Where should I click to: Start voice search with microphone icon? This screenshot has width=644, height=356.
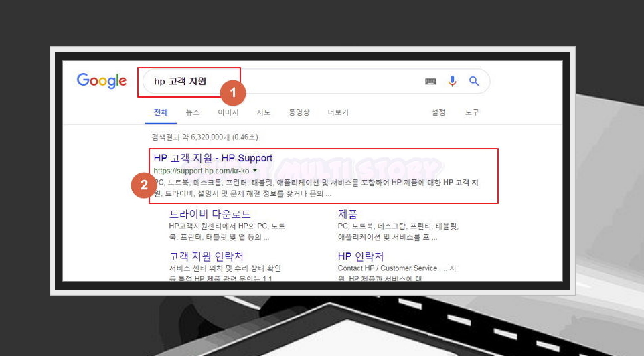coord(452,81)
